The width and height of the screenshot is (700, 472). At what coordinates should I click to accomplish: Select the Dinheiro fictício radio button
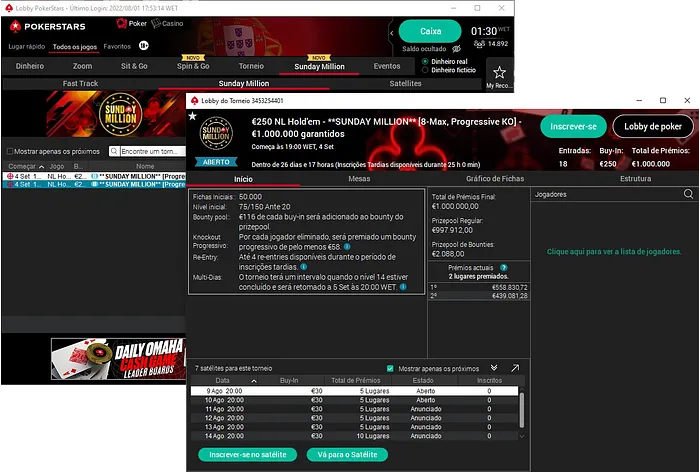(x=425, y=70)
